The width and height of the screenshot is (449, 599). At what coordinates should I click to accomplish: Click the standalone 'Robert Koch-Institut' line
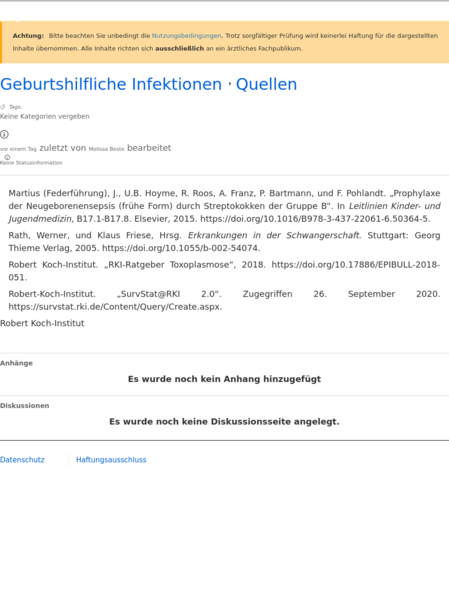[42, 323]
